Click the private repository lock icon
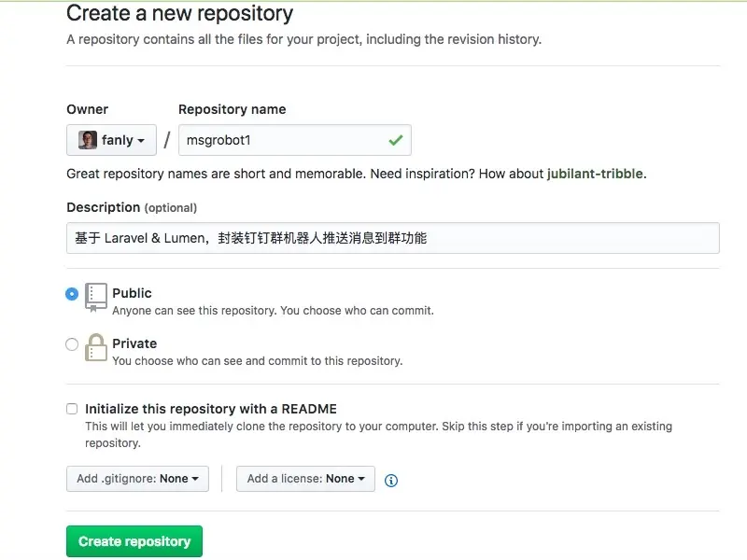The image size is (747, 560). pos(96,347)
